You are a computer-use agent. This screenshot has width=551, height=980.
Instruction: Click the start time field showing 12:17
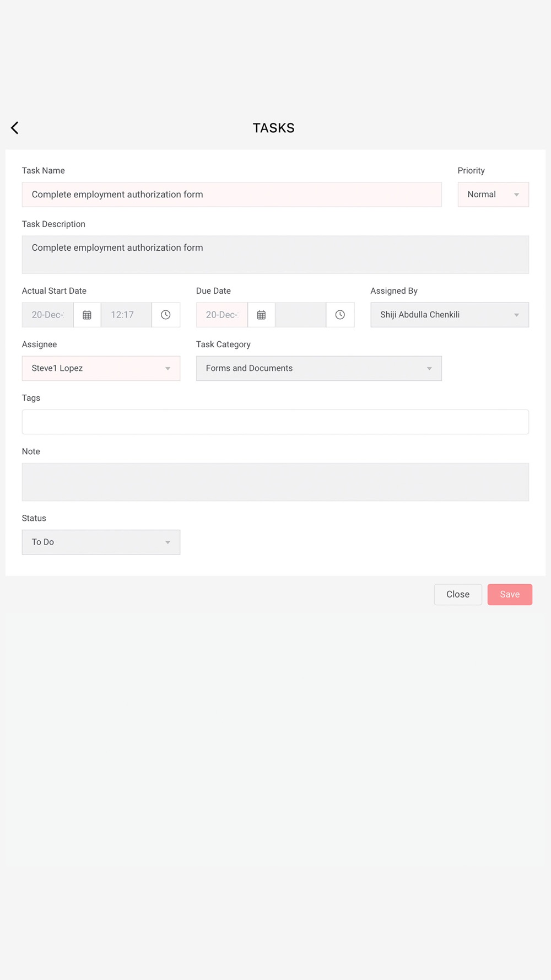click(126, 315)
